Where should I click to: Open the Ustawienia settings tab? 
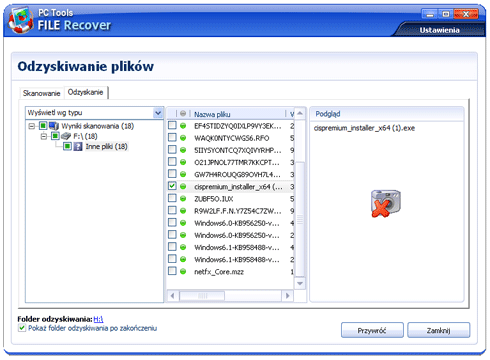click(x=439, y=30)
